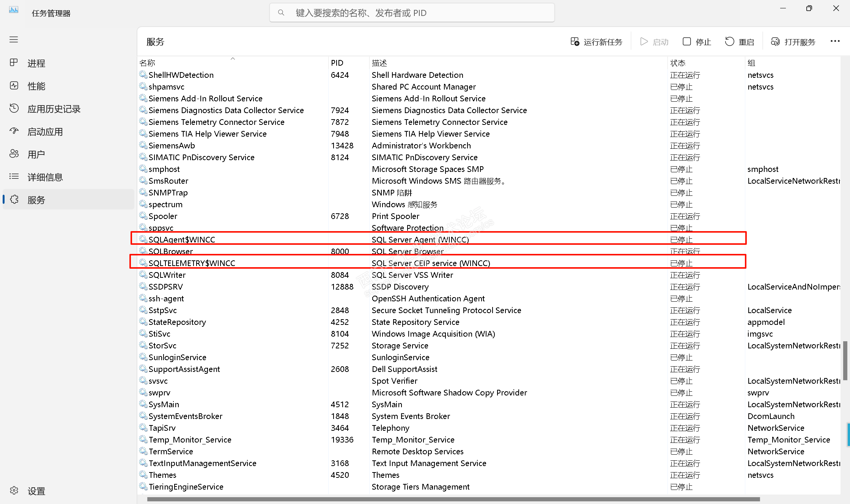Viewport: 850px width, 504px height.
Task: Open the 进程 (Processes) page icon
Action: pos(14,63)
